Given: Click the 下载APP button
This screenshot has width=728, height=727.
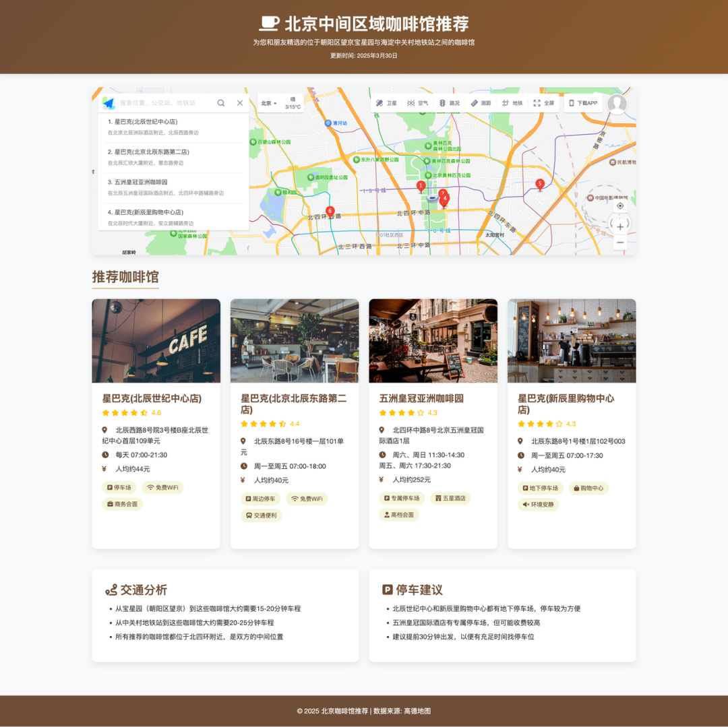Looking at the screenshot, I should tap(583, 103).
